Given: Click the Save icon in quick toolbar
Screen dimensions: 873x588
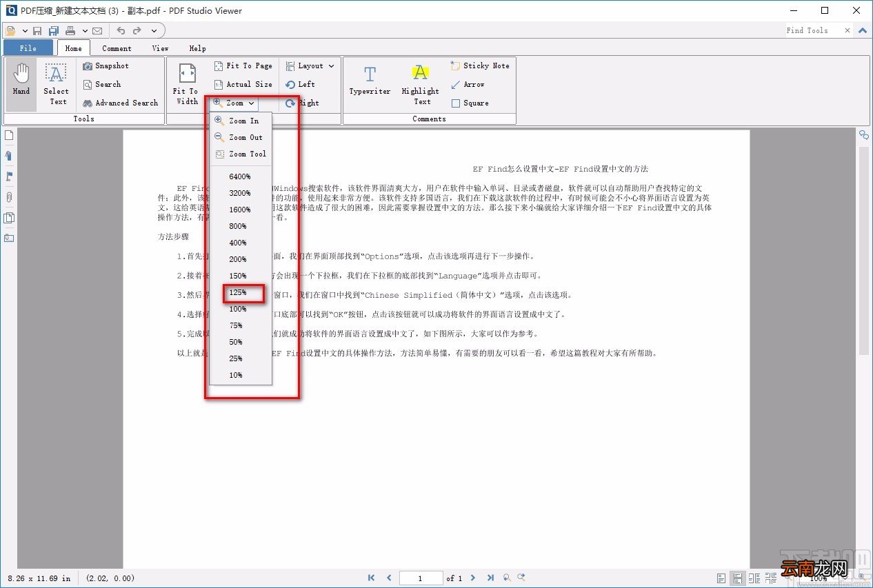Looking at the screenshot, I should tap(37, 30).
